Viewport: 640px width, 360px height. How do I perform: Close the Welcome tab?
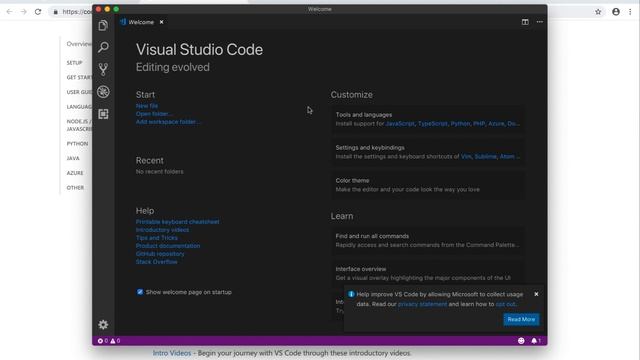(x=162, y=22)
